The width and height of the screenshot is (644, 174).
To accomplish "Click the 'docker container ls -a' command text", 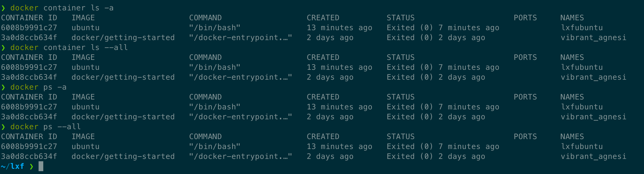I will (62, 8).
